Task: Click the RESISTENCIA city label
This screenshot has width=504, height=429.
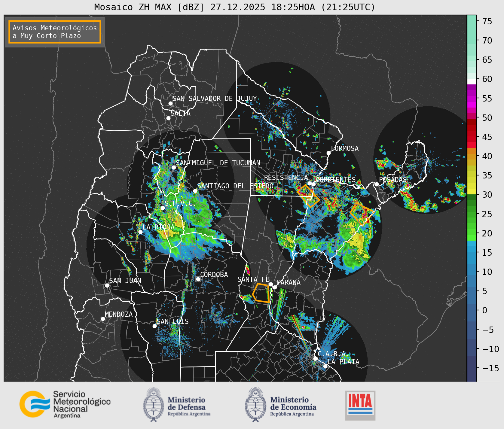Action: click(286, 178)
